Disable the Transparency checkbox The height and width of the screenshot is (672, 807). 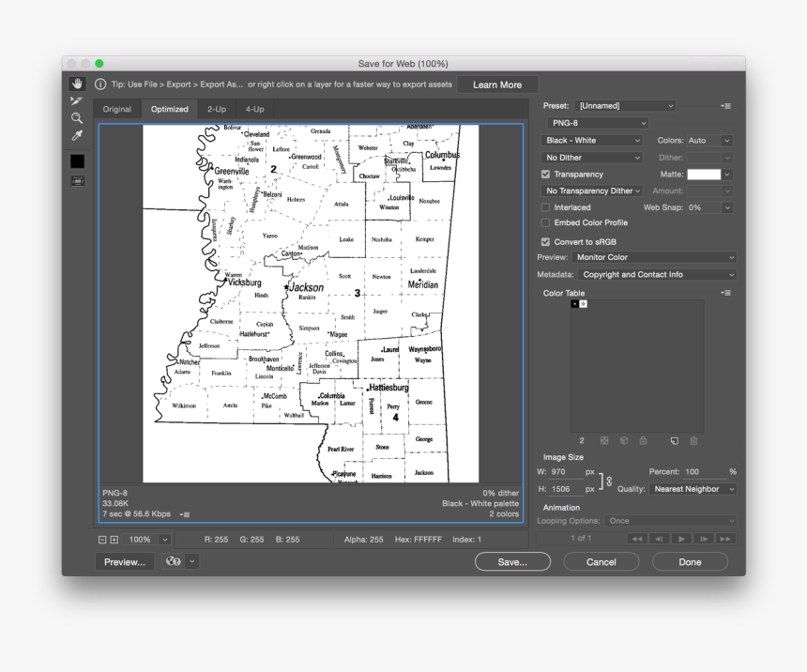point(546,174)
